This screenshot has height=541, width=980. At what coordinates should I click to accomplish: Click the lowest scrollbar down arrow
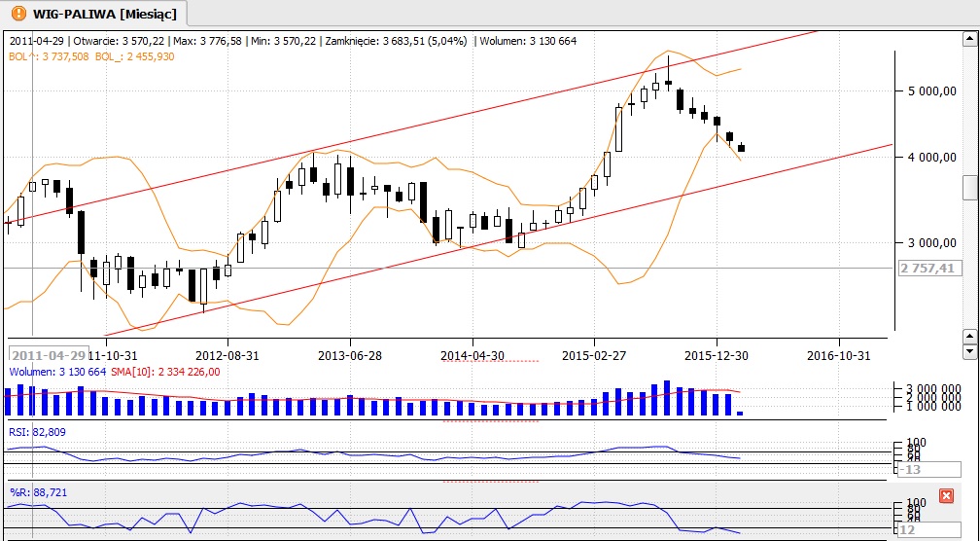point(969,351)
